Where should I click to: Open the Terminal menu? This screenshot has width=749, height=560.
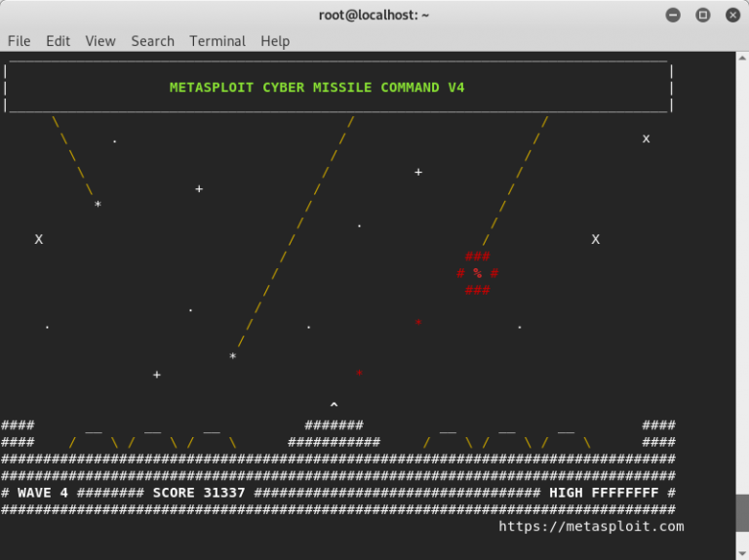[217, 41]
